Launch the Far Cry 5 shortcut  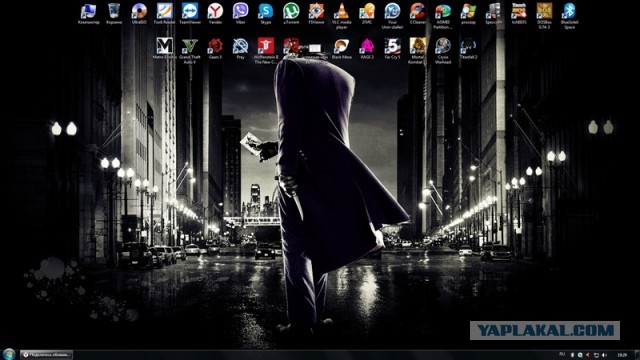point(392,49)
